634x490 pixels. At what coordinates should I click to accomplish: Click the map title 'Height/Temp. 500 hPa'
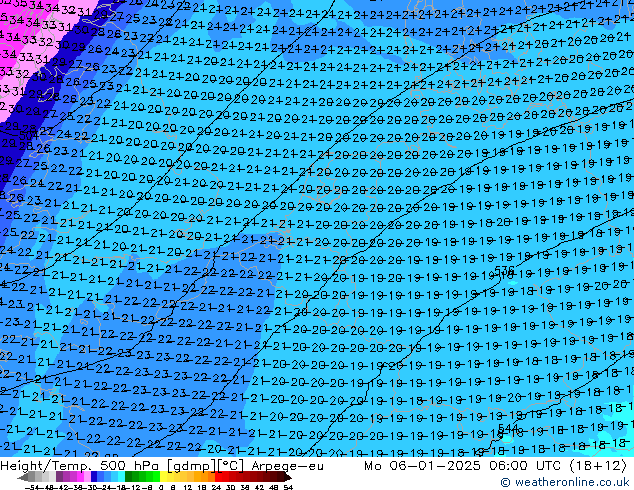pos(79,466)
